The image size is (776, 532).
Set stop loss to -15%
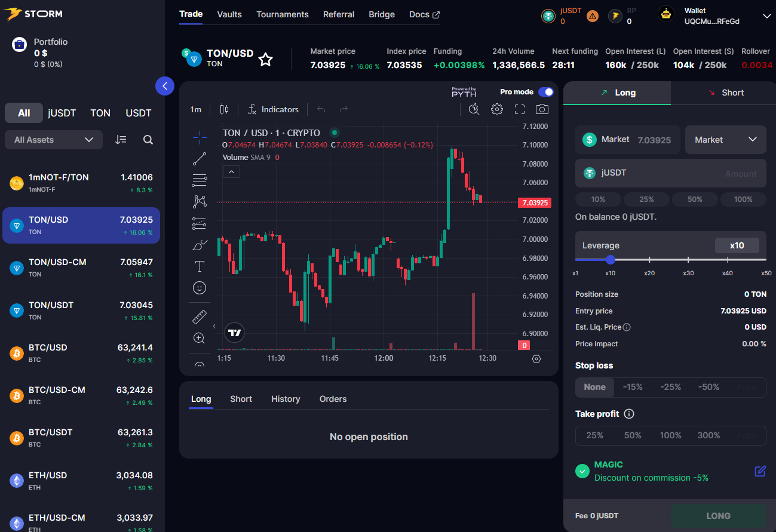633,387
